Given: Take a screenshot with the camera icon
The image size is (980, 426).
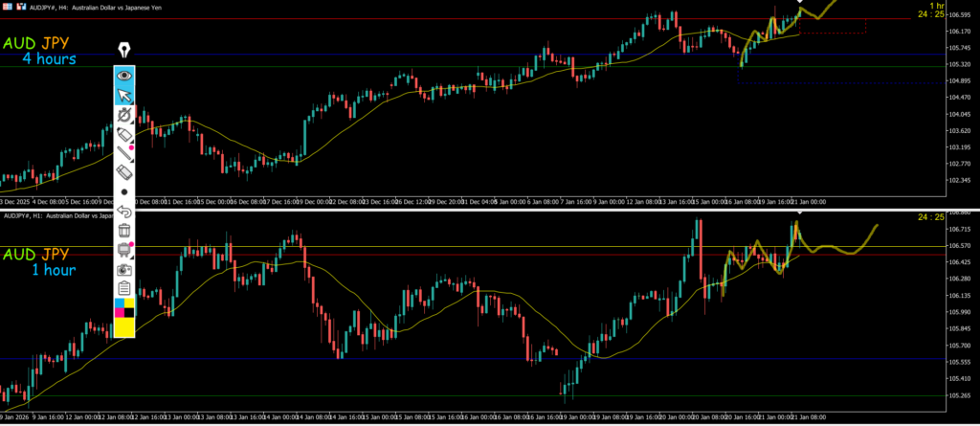Looking at the screenshot, I should (x=123, y=269).
